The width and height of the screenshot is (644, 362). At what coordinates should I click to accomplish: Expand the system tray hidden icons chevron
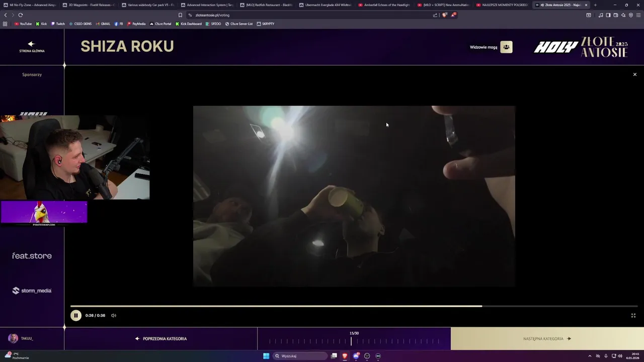(590, 356)
